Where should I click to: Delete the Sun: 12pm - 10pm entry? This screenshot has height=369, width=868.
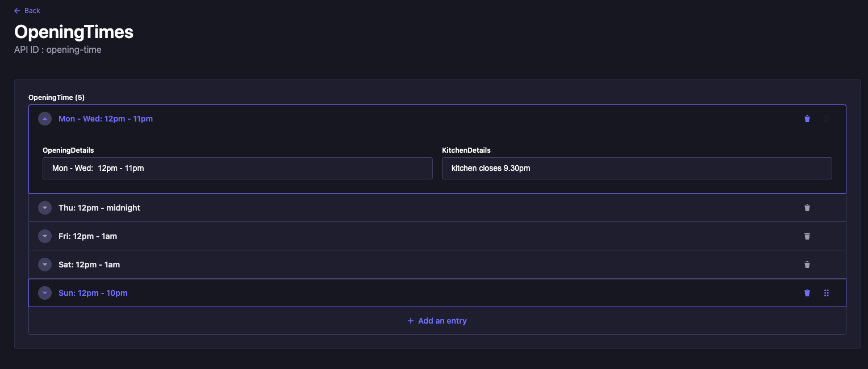[x=807, y=293]
